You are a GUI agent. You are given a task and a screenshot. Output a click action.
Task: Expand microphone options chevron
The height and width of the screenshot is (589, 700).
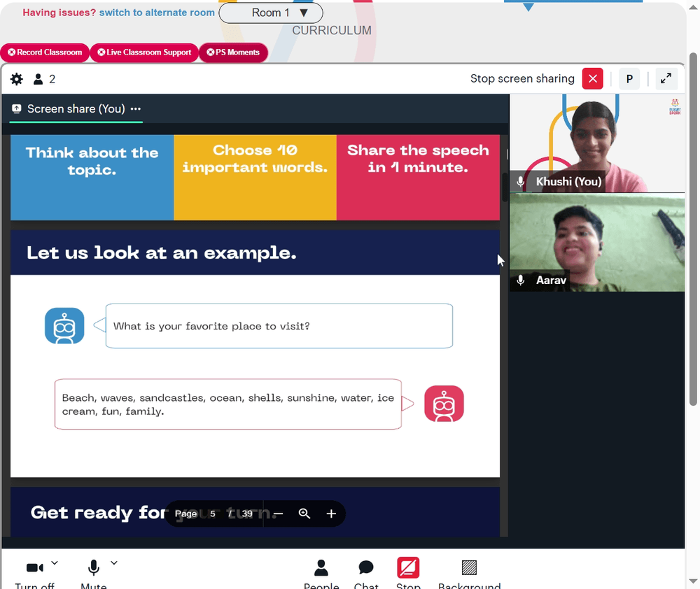tap(114, 563)
